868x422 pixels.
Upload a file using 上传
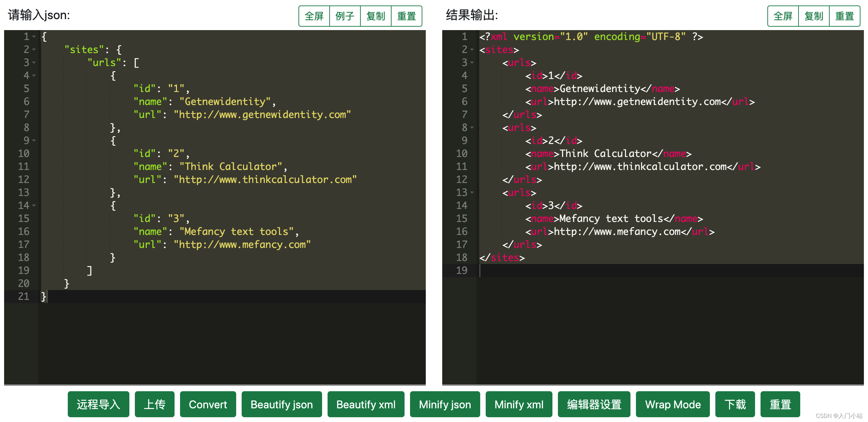click(x=154, y=405)
